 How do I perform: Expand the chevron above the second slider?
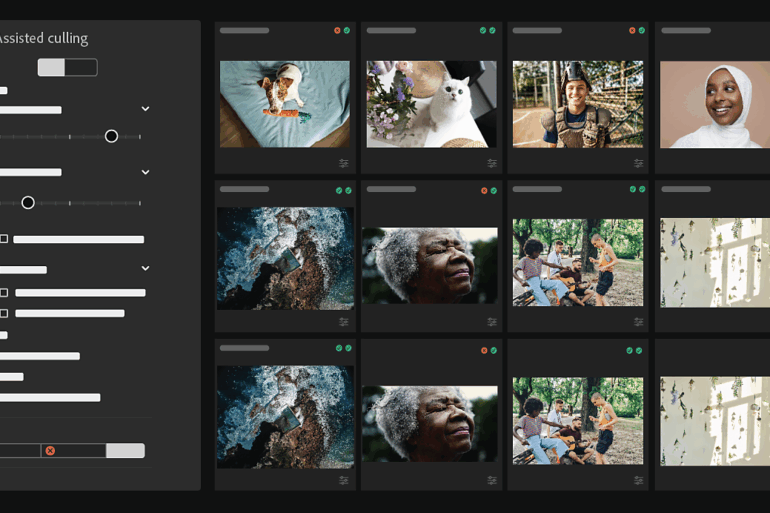click(145, 172)
